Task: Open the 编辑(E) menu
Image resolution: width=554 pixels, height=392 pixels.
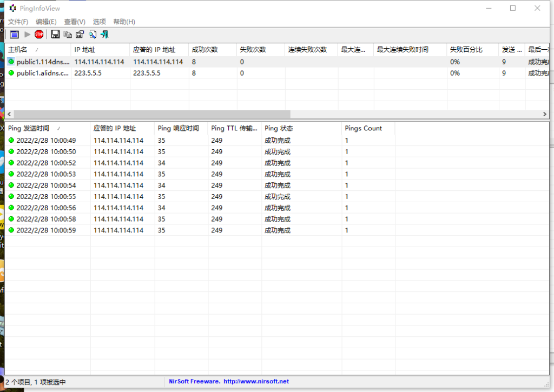Action: coord(46,22)
